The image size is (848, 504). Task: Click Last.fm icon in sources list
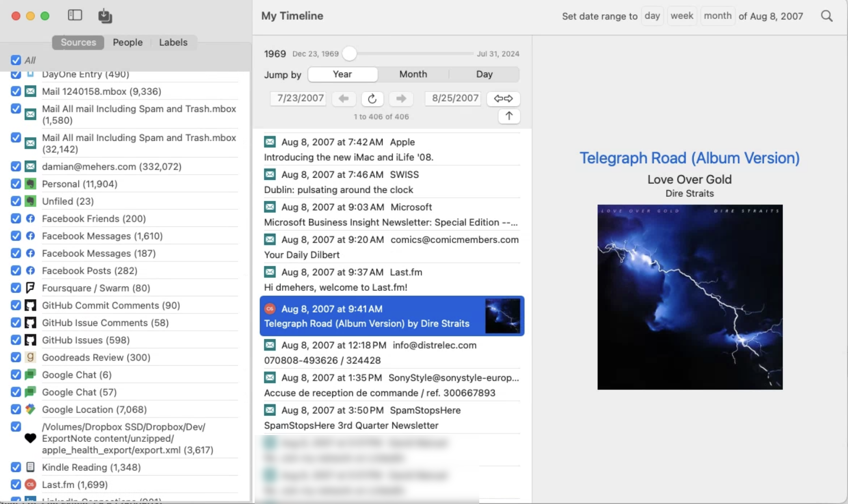coord(30,485)
